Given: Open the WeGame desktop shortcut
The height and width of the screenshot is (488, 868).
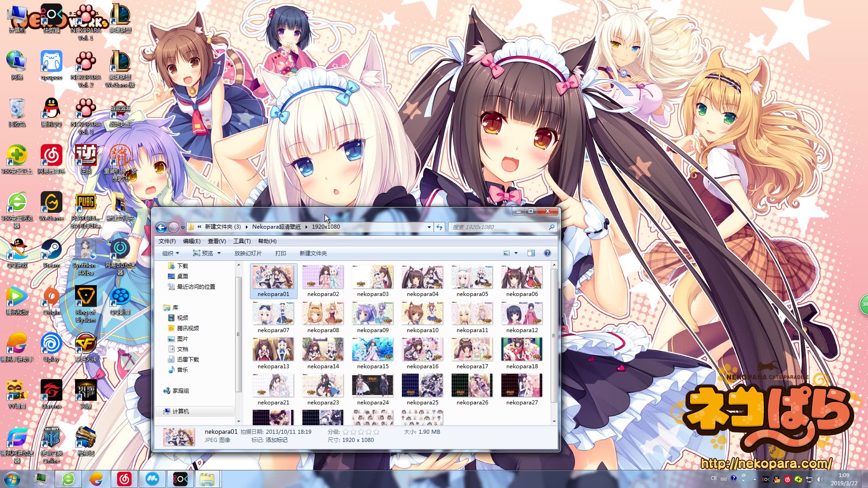Looking at the screenshot, I should [x=51, y=206].
